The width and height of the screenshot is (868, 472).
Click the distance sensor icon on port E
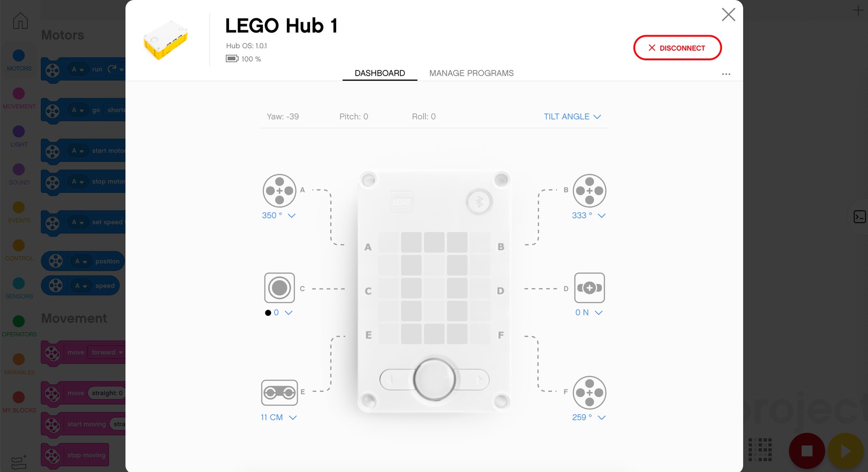coord(279,392)
